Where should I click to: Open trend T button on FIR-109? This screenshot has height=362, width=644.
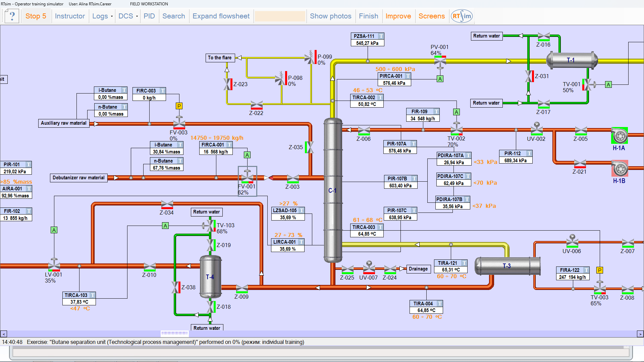(x=436, y=112)
